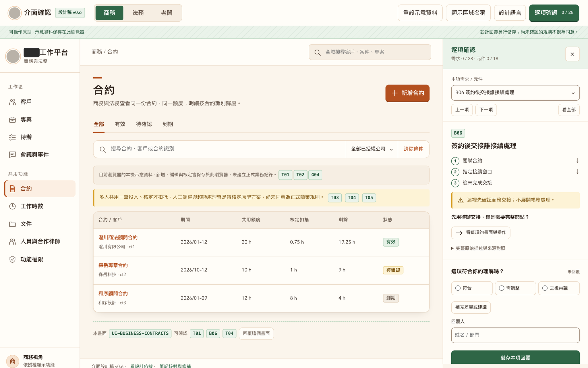Viewport: 588px width, 368px height.
Task: Open 功能權限 shield icon
Action: (12, 259)
